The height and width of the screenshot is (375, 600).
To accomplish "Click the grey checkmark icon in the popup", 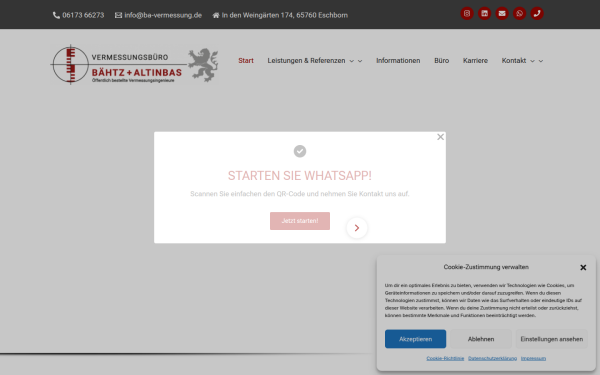I will click(x=300, y=151).
